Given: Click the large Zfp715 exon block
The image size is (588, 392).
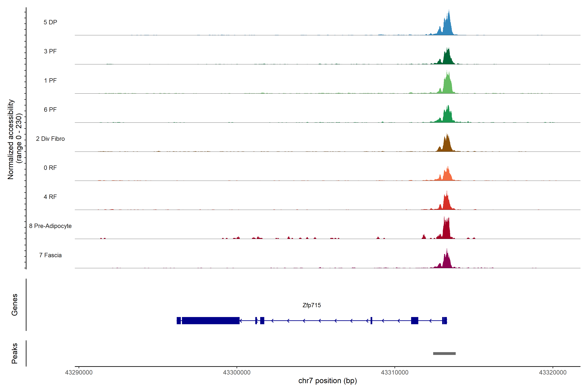Looking at the screenshot, I should click(211, 320).
